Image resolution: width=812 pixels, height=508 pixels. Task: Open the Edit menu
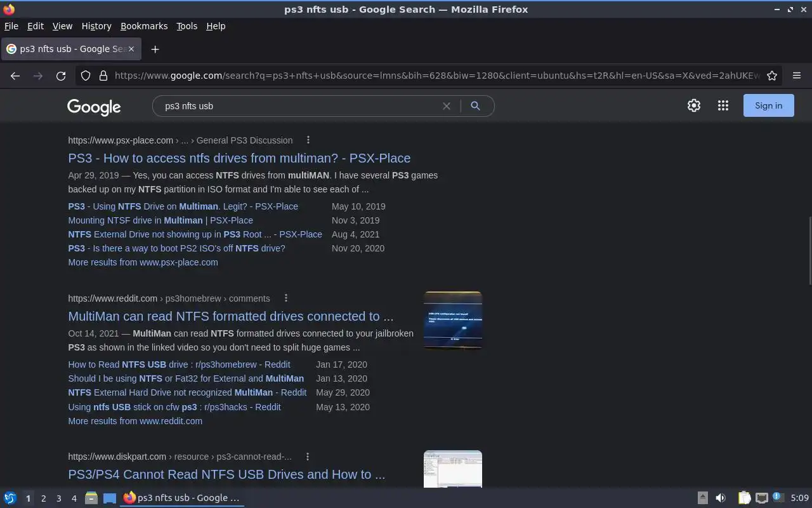pyautogui.click(x=36, y=26)
